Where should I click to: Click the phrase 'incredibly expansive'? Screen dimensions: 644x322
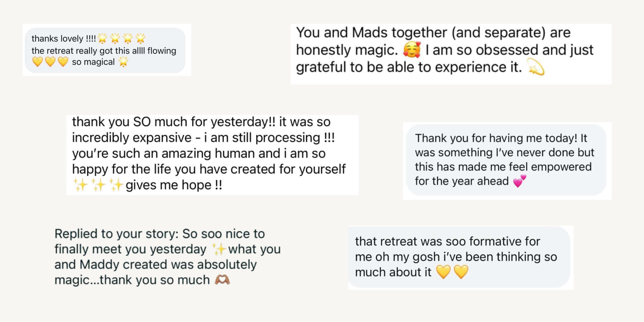coord(132,138)
